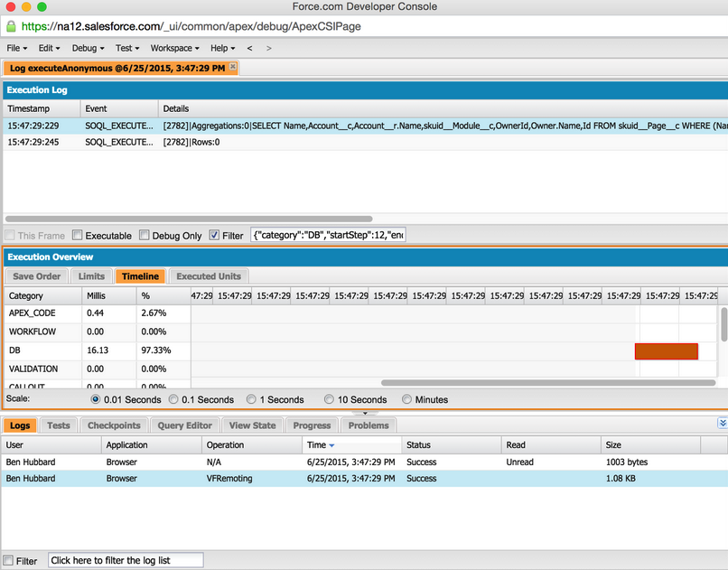Click the log list filter text field
Viewport: 728px width, 570px height.
[x=126, y=560]
